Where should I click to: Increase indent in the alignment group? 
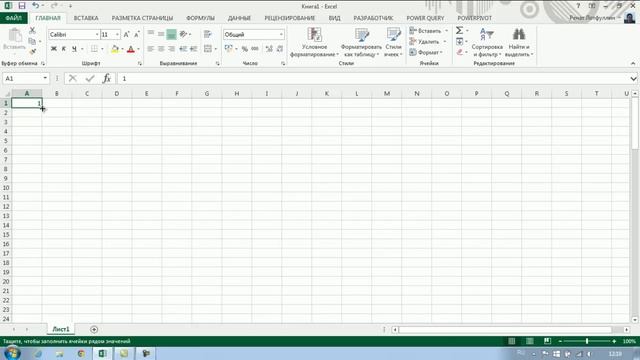(x=193, y=49)
